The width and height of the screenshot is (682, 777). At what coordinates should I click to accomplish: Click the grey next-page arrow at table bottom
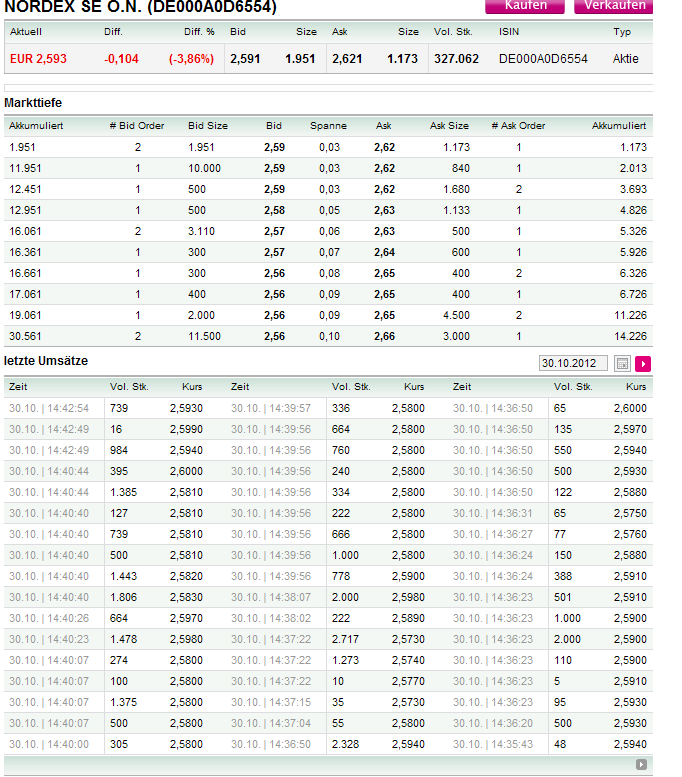(641, 765)
